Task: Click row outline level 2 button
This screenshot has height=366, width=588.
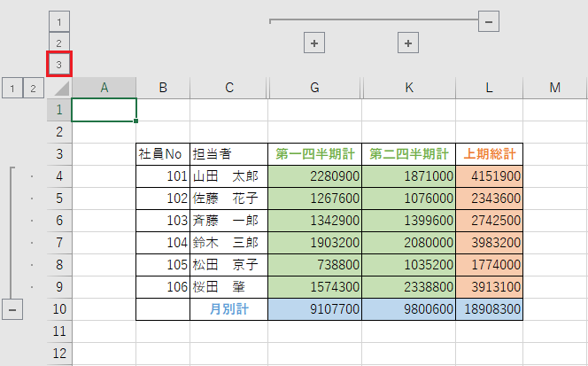Action: 34,89
